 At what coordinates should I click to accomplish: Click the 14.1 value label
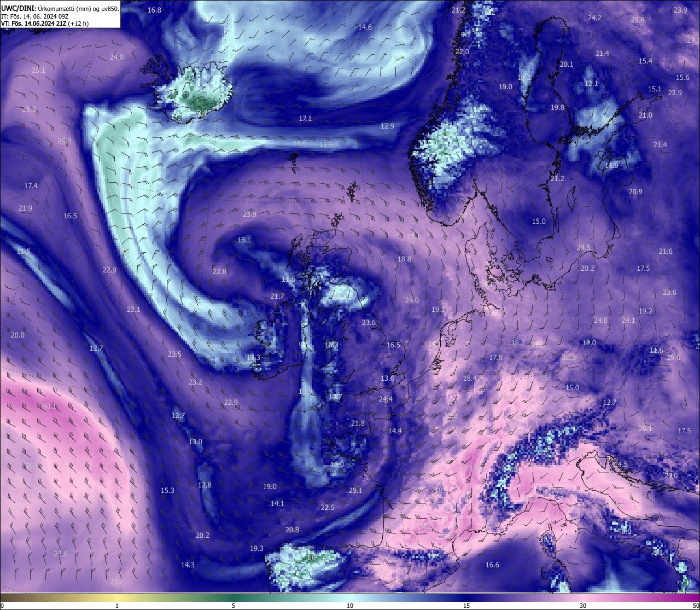coord(277,503)
